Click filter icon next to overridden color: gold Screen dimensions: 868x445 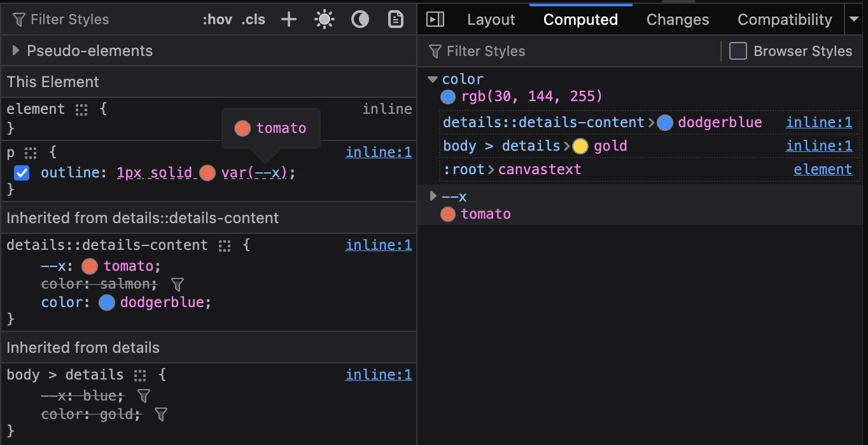[x=161, y=414]
